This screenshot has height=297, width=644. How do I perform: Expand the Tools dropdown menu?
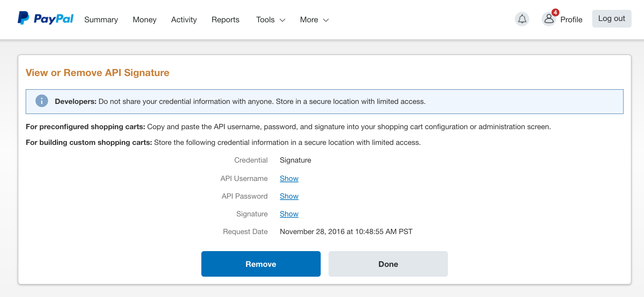271,20
